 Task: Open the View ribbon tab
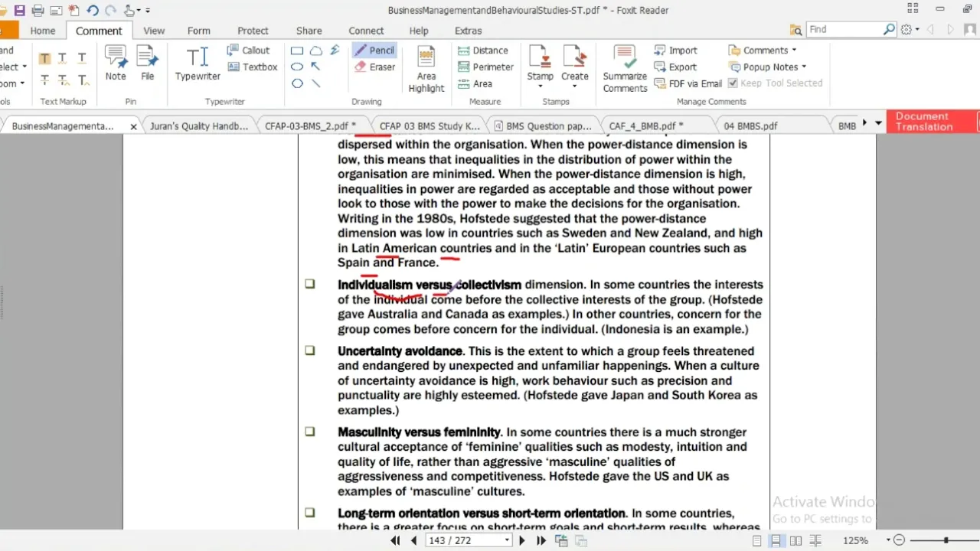coord(154,31)
